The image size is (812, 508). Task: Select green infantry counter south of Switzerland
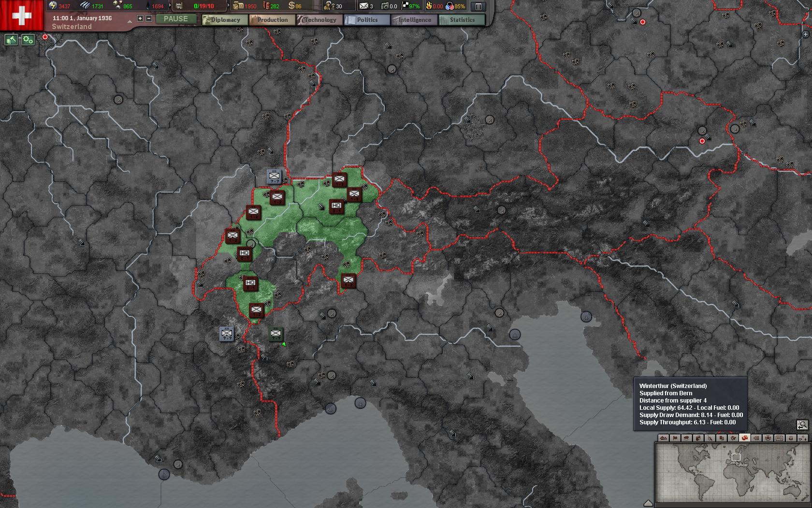275,334
